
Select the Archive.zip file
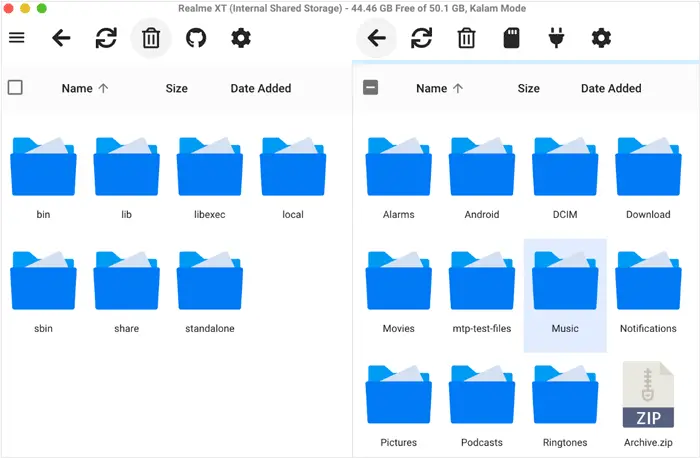pyautogui.click(x=648, y=405)
